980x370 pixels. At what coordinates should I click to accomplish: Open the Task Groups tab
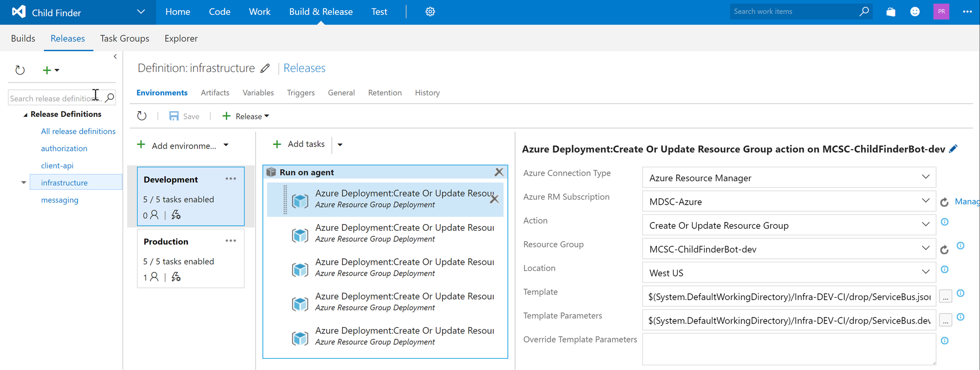(x=125, y=39)
